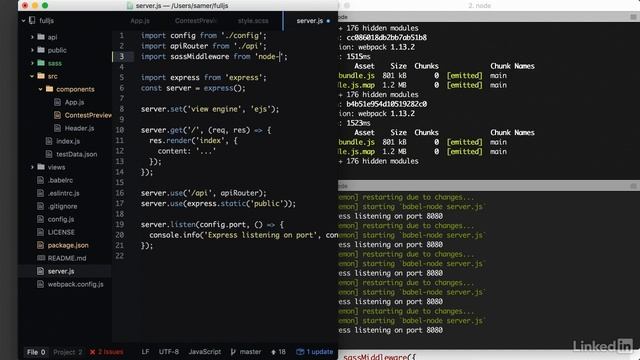Place cursor after 'node- on line 3

pos(280,56)
